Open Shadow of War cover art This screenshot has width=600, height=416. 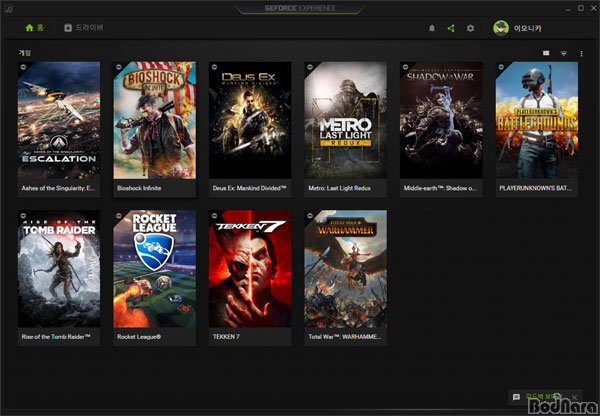pyautogui.click(x=441, y=120)
